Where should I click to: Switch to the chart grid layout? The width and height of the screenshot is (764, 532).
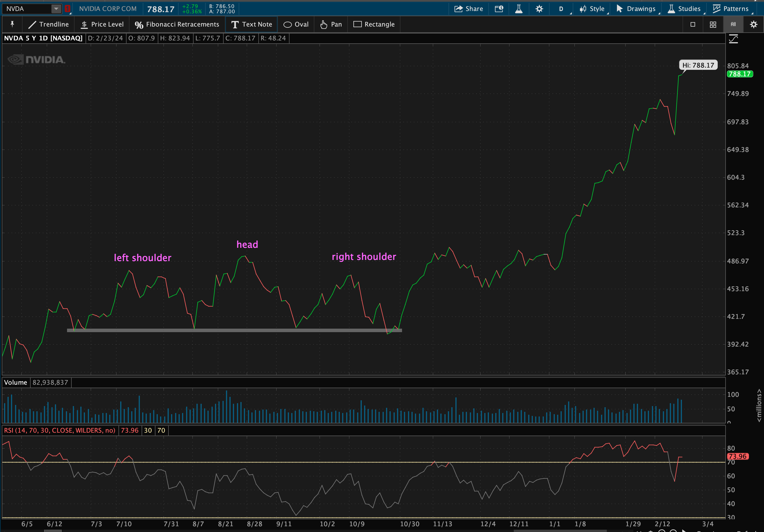coord(713,24)
